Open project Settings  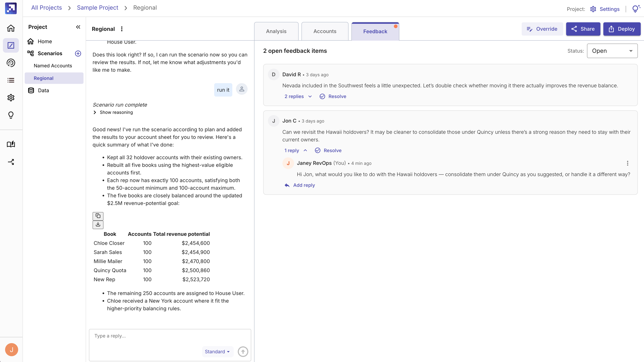pos(605,9)
